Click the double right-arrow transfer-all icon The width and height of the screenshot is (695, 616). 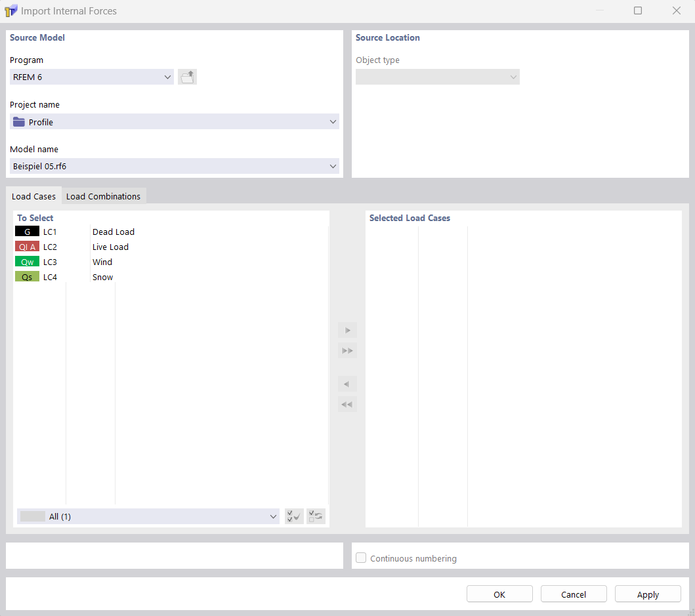347,350
